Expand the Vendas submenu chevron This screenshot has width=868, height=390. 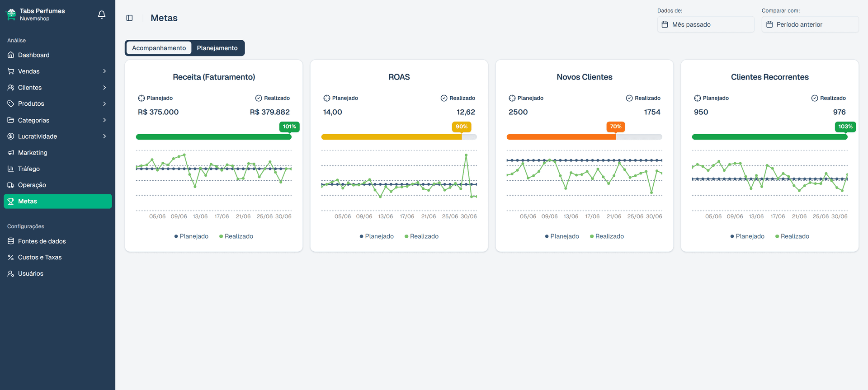click(104, 71)
